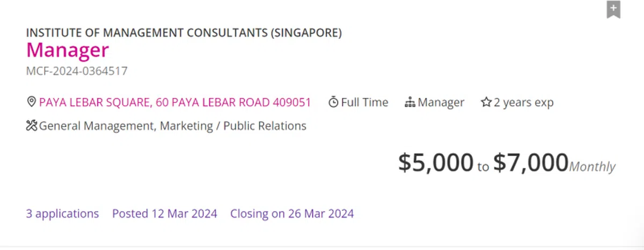The image size is (644, 250).
Task: Open the Paya Lebar Square address link
Action: 175,102
